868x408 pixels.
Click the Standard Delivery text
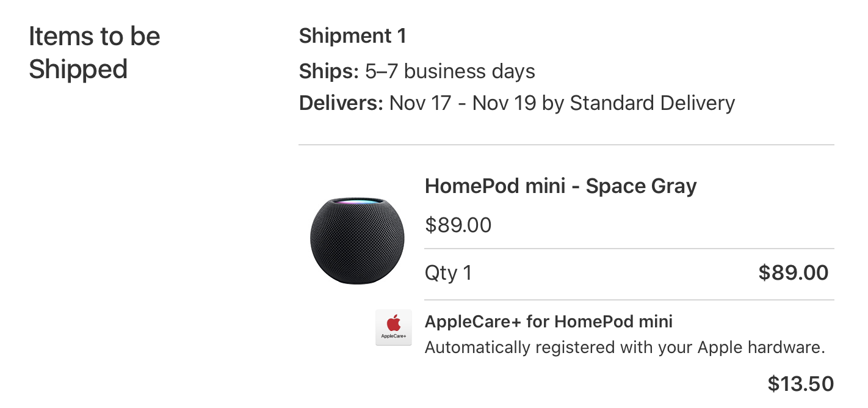tap(652, 103)
